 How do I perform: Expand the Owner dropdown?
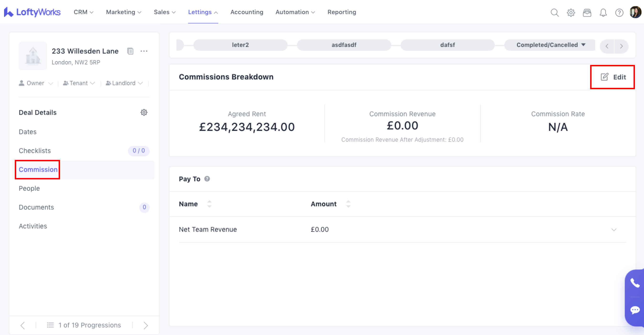[x=36, y=83]
